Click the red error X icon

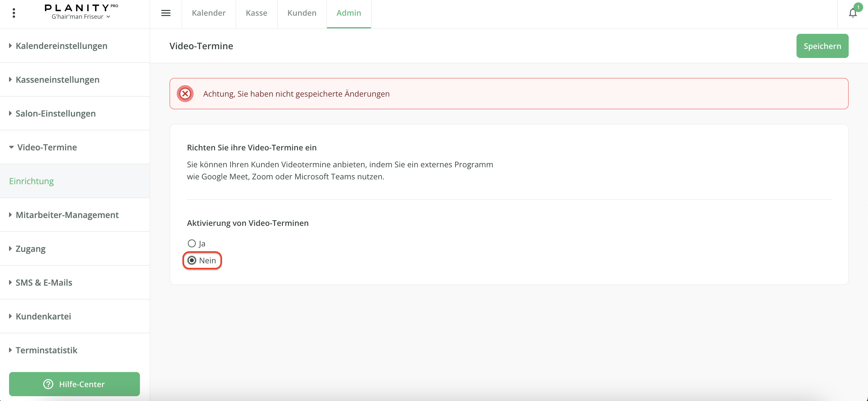pos(185,94)
